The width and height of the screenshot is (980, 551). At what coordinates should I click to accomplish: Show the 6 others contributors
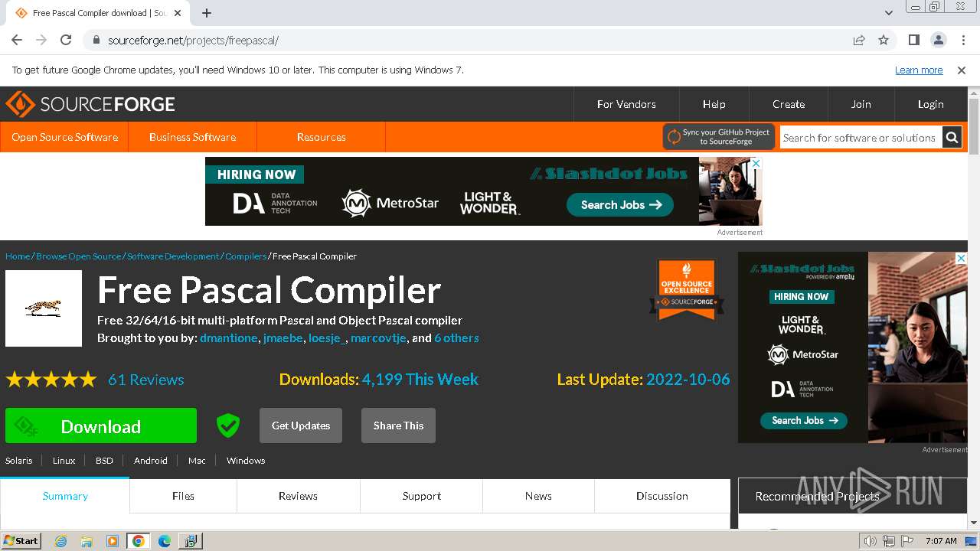click(456, 338)
